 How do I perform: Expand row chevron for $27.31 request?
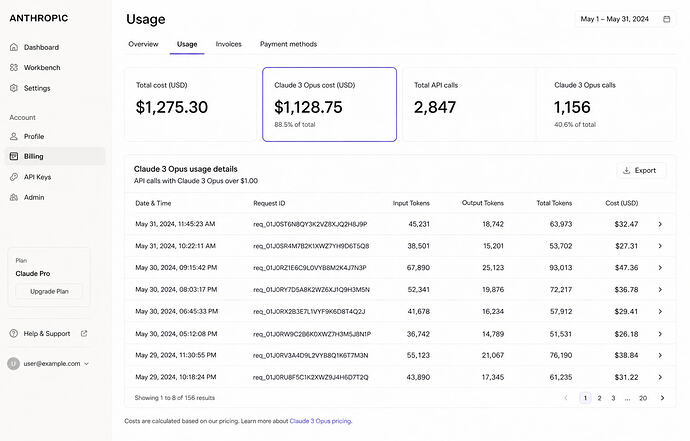click(x=660, y=246)
